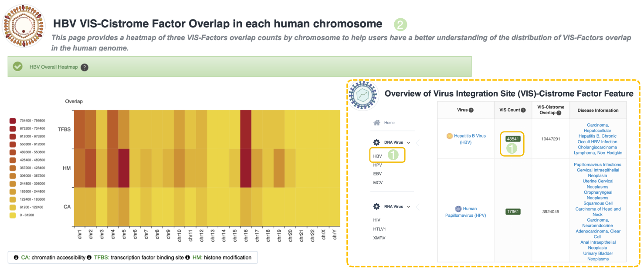Click the darkest 734400 - 795600 legend swatch
This screenshot has height=269, width=644.
[13, 121]
